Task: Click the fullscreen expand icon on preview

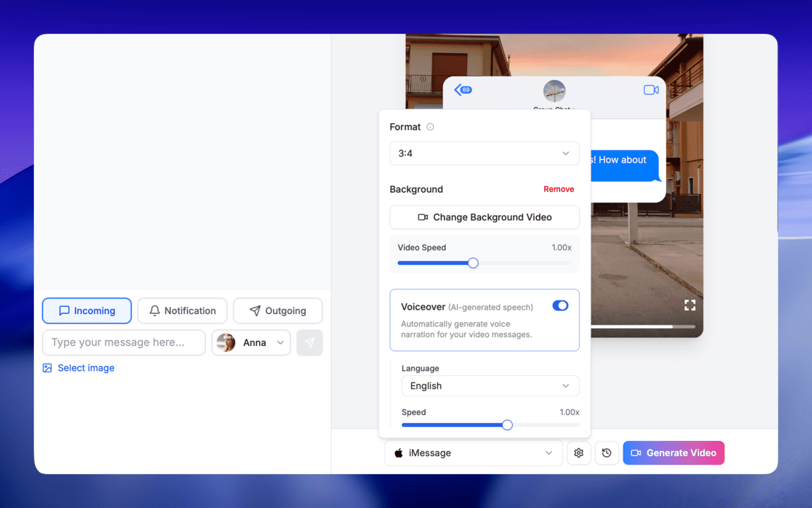Action: pos(690,305)
